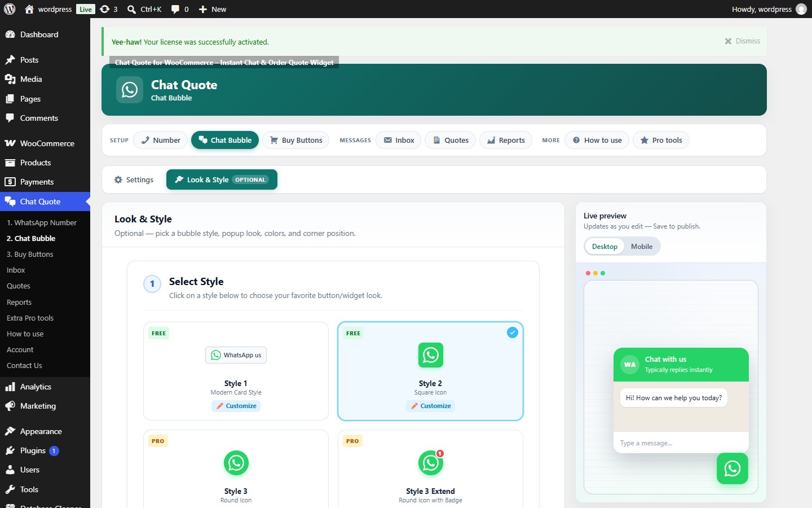Click the Users icon in sidebar
The height and width of the screenshot is (508, 812).
10,470
